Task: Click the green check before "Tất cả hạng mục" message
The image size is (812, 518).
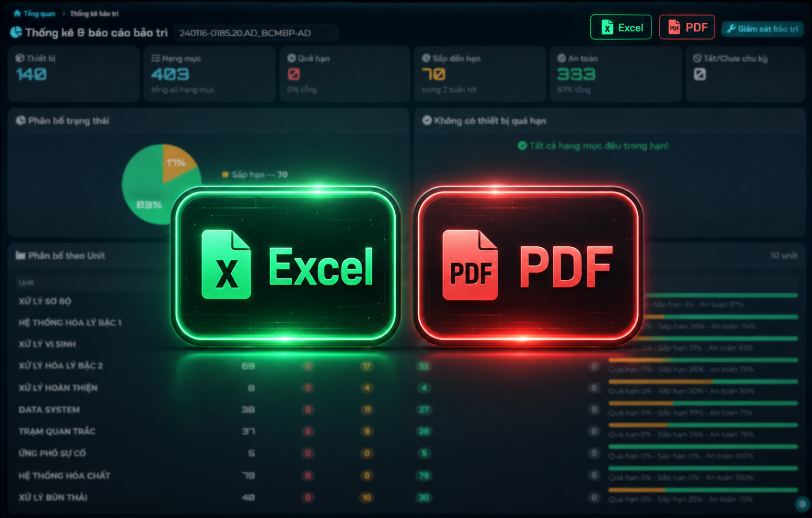Action: 522,146
